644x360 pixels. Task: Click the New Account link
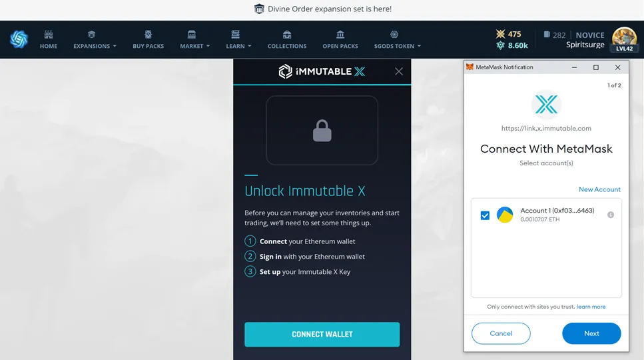599,189
